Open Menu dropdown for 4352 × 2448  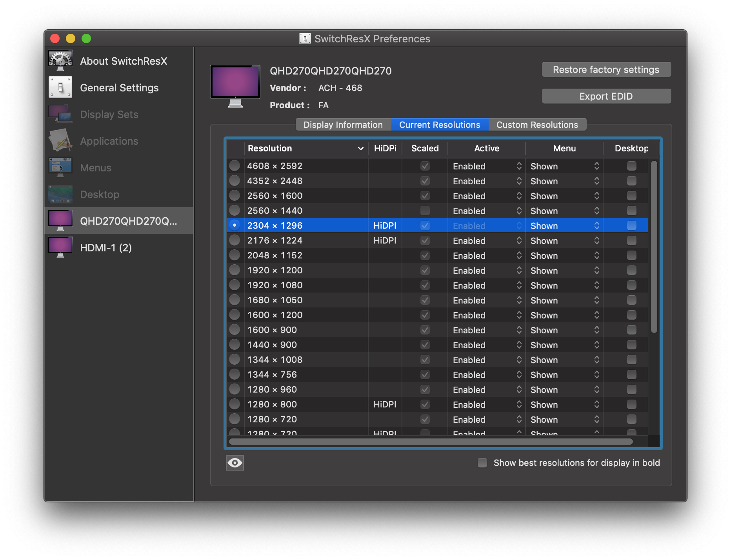pyautogui.click(x=564, y=181)
